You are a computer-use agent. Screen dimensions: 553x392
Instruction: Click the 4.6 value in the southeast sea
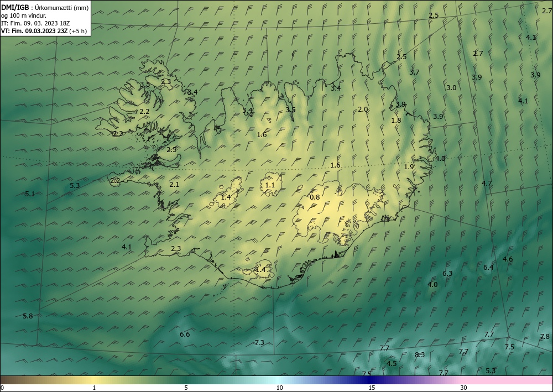tap(508, 259)
